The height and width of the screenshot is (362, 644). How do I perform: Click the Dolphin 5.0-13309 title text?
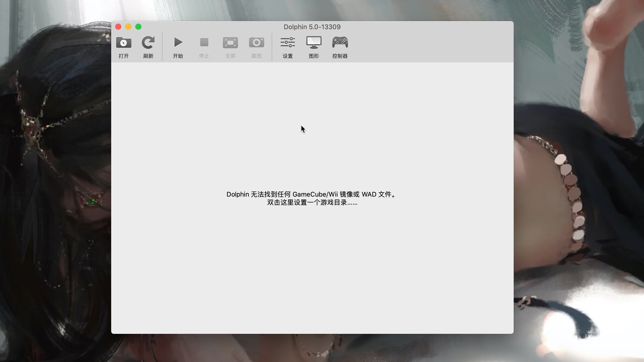click(312, 27)
